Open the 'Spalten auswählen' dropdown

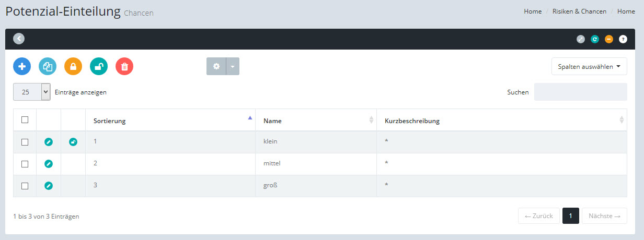589,67
